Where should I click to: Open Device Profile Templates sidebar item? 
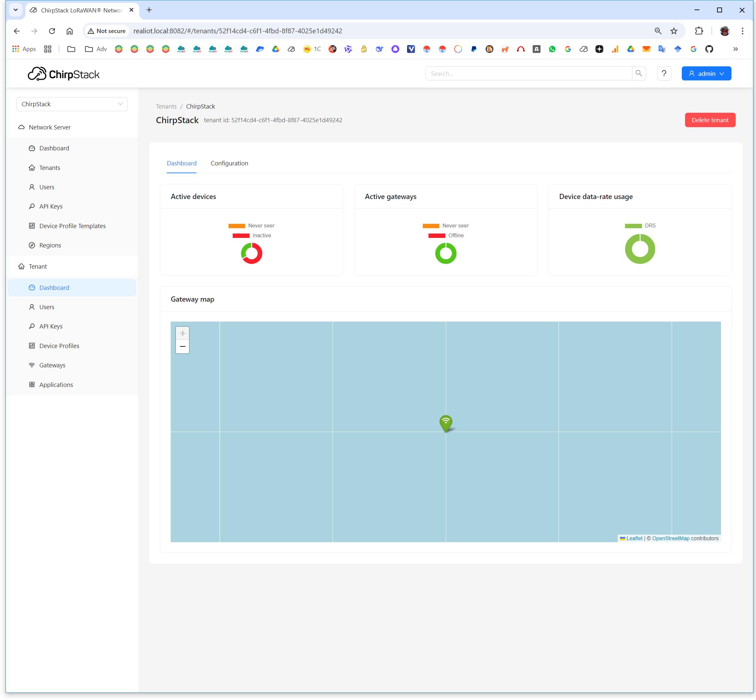[x=72, y=226]
